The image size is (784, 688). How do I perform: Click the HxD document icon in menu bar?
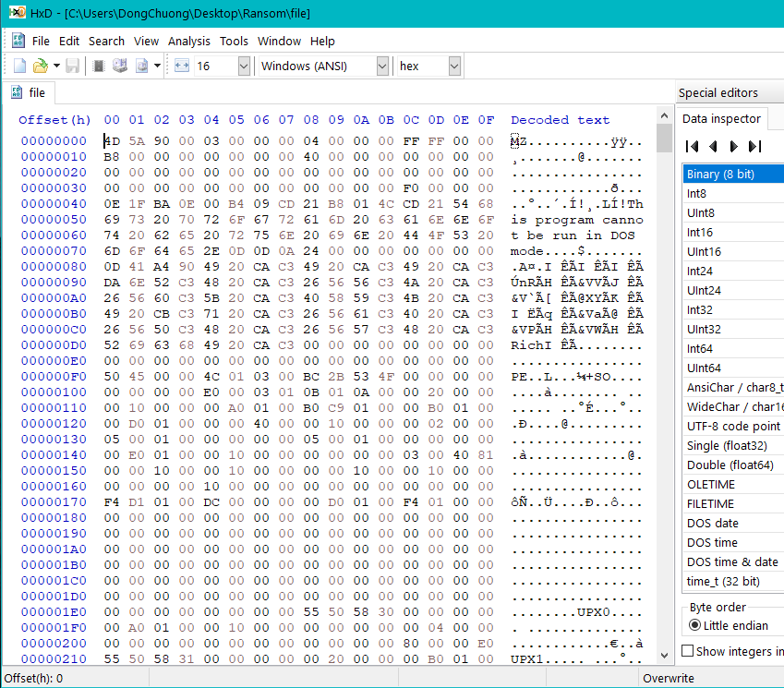coord(18,41)
